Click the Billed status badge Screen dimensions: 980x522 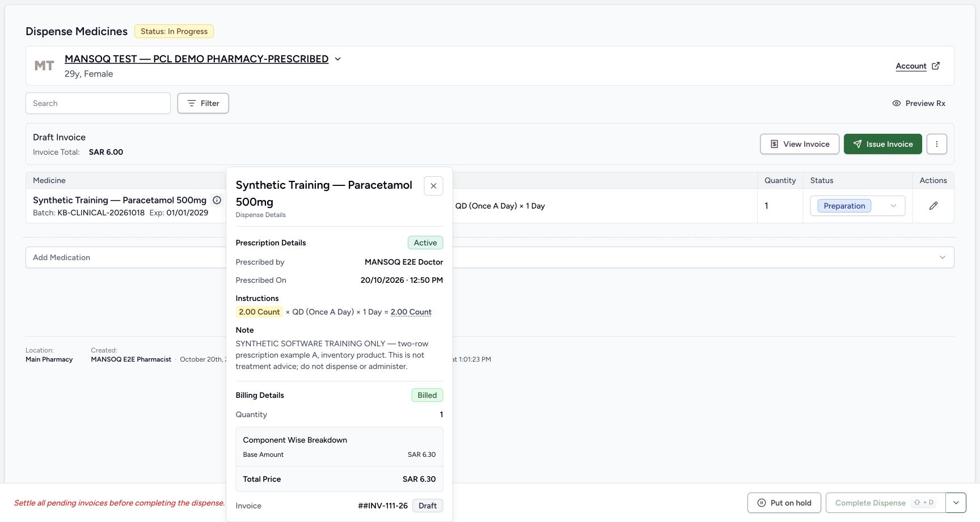pyautogui.click(x=427, y=395)
